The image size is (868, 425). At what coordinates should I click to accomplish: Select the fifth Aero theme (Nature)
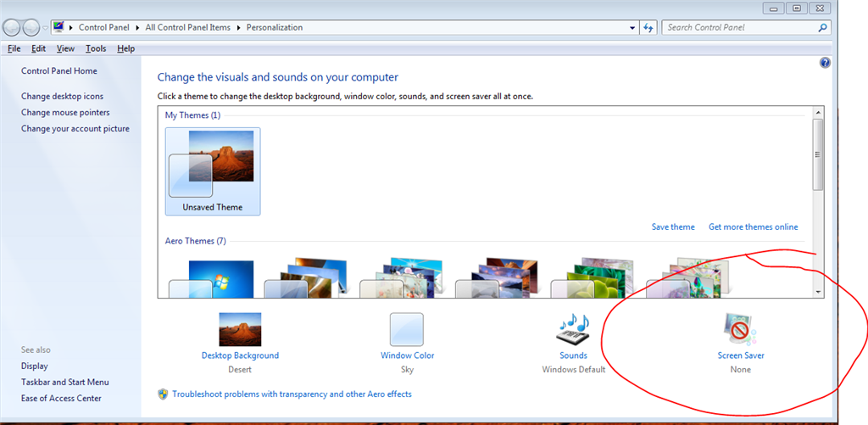point(593,279)
